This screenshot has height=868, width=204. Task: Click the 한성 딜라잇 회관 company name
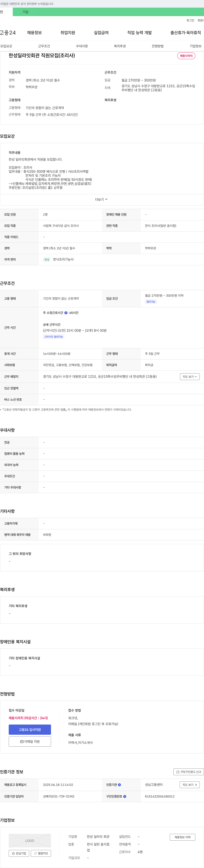[x=98, y=837]
